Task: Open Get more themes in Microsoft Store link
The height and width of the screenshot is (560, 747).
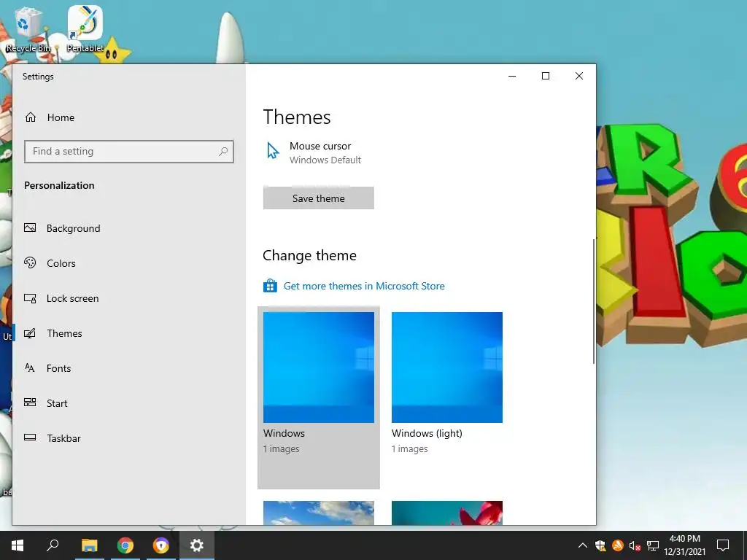Action: pos(364,286)
